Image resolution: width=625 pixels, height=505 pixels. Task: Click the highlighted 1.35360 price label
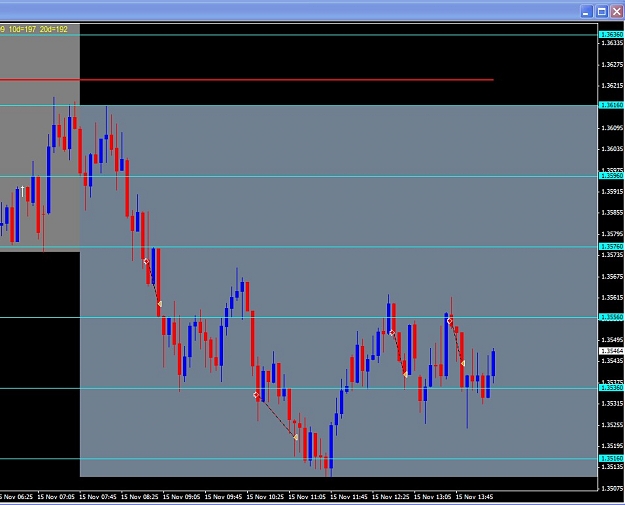[611, 388]
